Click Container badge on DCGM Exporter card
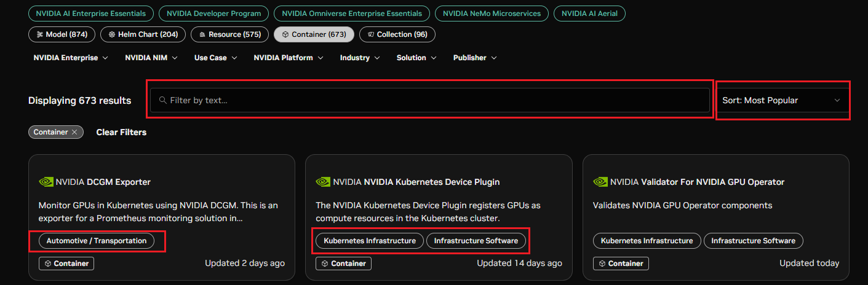 (66, 264)
